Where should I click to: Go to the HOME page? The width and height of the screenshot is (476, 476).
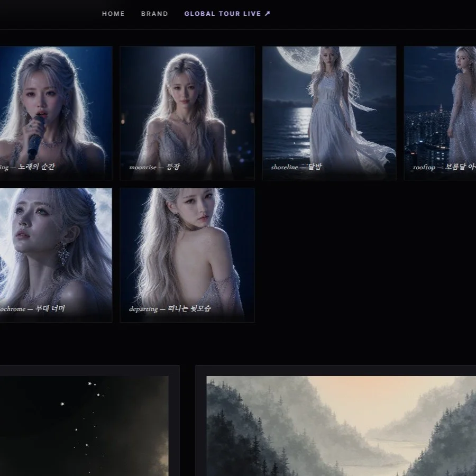(113, 14)
